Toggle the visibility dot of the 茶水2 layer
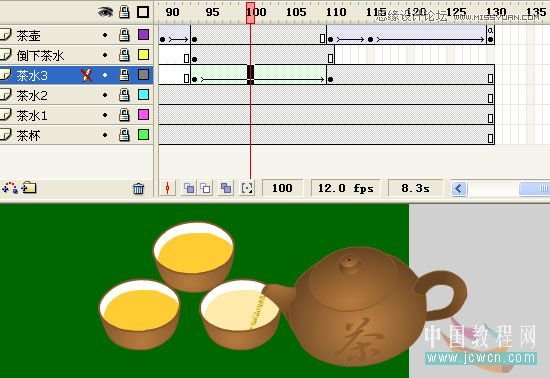Image resolution: width=550 pixels, height=378 pixels. (x=105, y=95)
